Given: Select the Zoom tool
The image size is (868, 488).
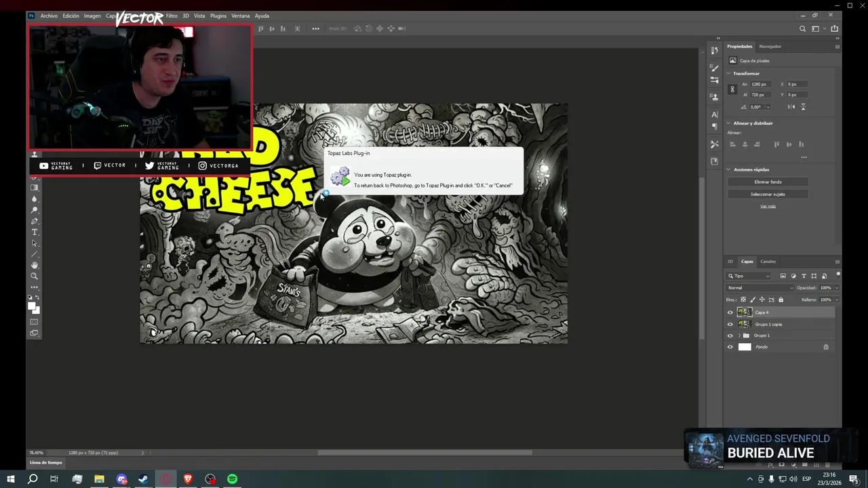Looking at the screenshot, I should pos(35,276).
